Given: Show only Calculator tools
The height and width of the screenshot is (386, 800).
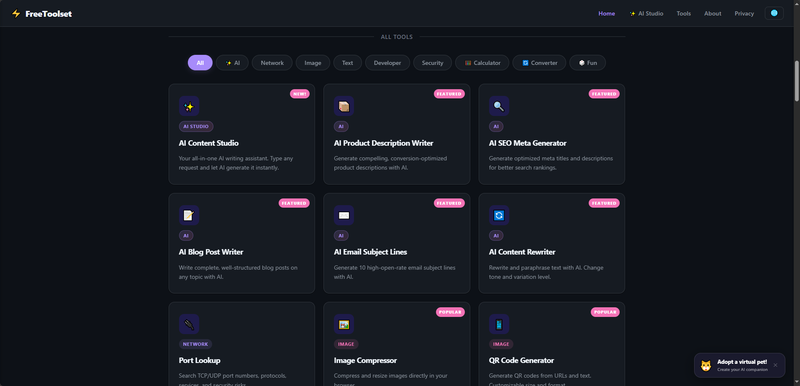Looking at the screenshot, I should point(482,63).
